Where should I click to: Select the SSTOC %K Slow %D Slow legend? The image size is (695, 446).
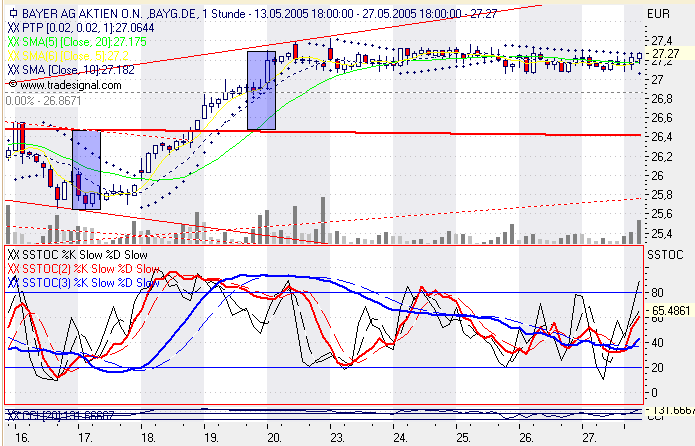(x=85, y=255)
